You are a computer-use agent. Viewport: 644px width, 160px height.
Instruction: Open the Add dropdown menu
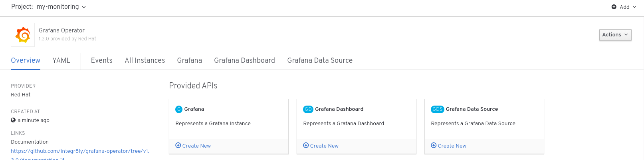[624, 7]
